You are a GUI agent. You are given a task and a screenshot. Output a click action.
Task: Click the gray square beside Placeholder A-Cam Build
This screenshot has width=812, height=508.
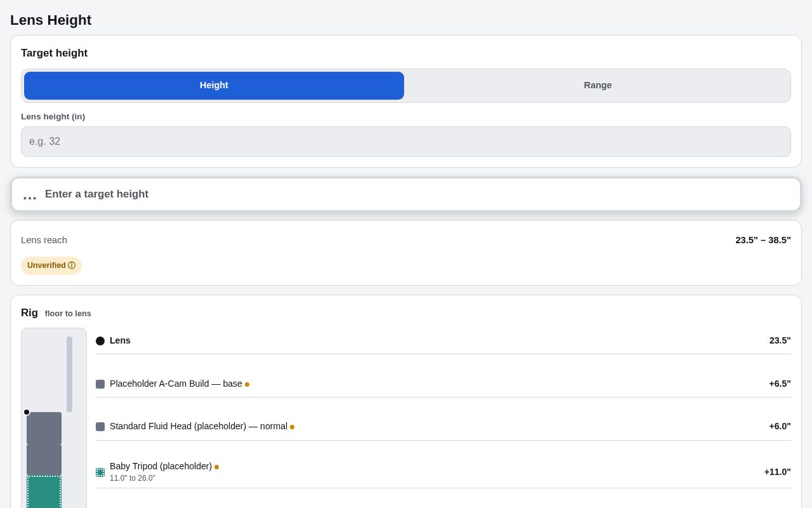click(x=100, y=384)
